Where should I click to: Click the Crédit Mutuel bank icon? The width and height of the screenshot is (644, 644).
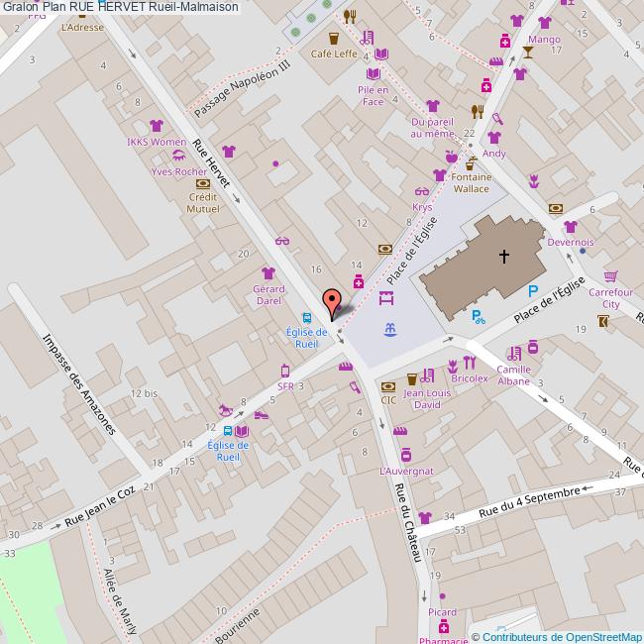[x=203, y=183]
